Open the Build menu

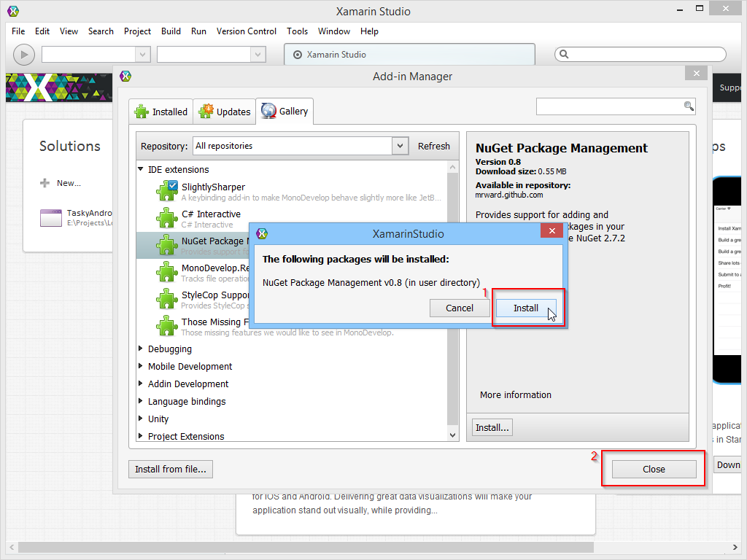pos(171,31)
